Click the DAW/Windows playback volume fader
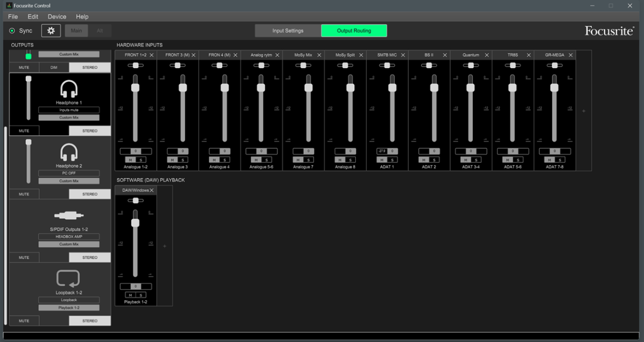The width and height of the screenshot is (644, 342). click(x=135, y=223)
